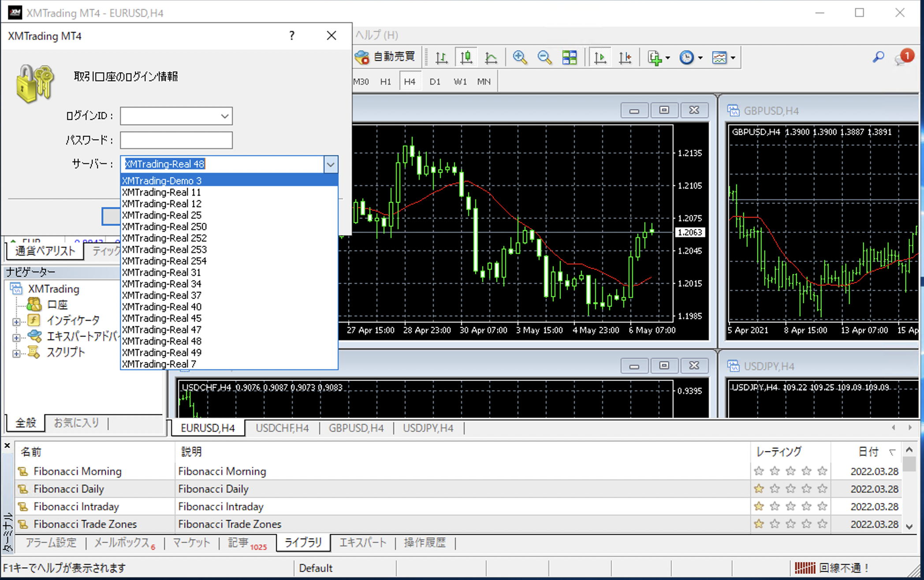
Task: Click the search magnifier icon at top right
Action: 878,57
